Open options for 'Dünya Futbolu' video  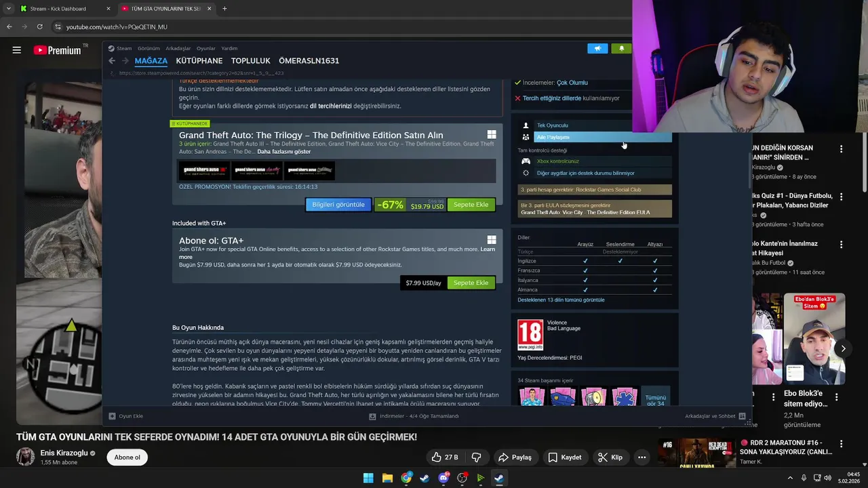coord(842,197)
